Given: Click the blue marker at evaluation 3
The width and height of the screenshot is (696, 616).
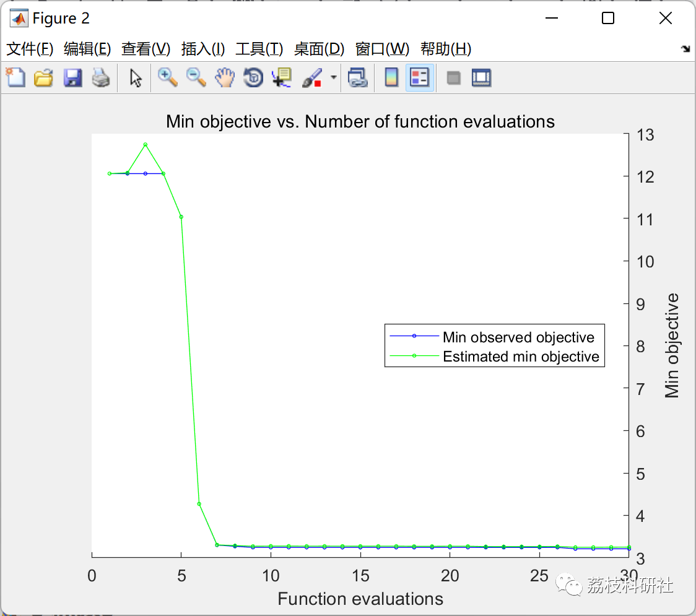Looking at the screenshot, I should (145, 173).
